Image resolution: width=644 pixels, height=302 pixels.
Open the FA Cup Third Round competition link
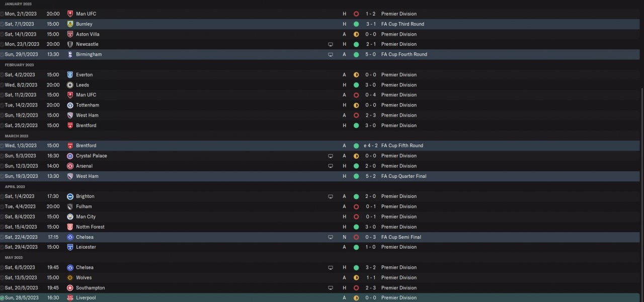pyautogui.click(x=403, y=24)
